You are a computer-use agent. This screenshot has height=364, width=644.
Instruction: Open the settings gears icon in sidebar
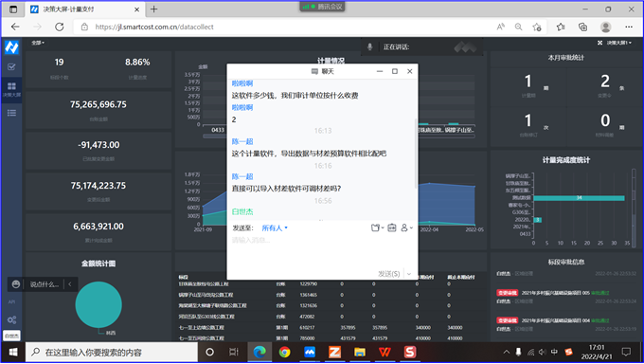pos(11,320)
